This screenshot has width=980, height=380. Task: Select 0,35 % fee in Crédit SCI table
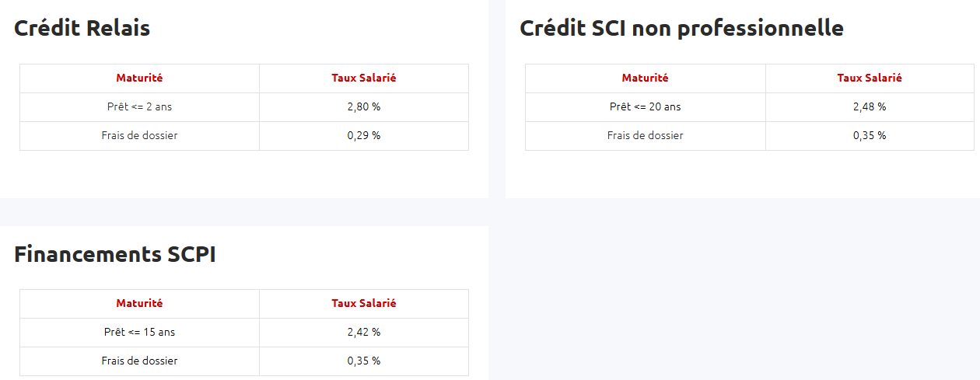pos(870,135)
